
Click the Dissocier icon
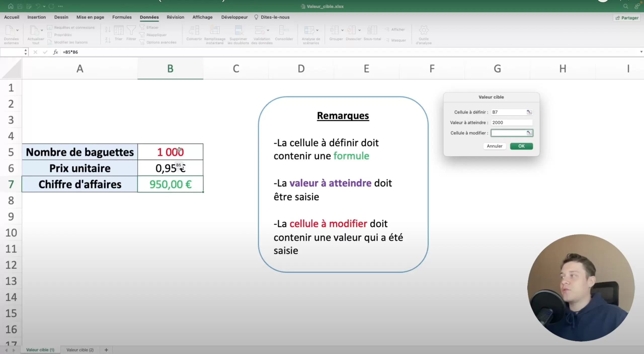point(352,30)
